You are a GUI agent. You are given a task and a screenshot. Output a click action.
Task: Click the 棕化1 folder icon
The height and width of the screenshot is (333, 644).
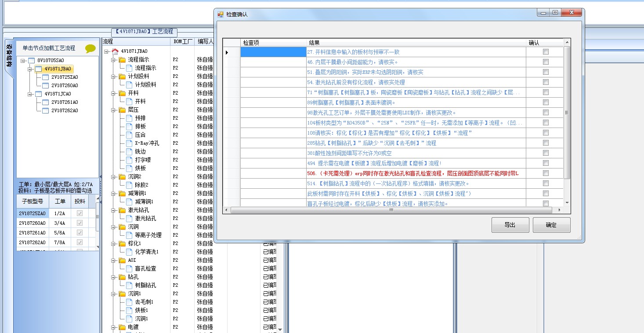122,243
